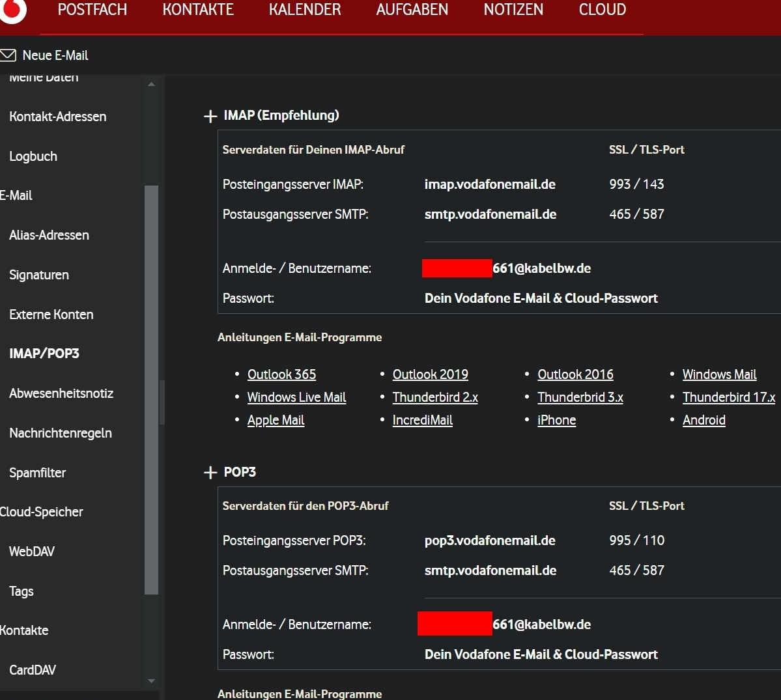Open the Outlook 365 guide link
Viewport: 781px width, 700px height.
pyautogui.click(x=281, y=374)
